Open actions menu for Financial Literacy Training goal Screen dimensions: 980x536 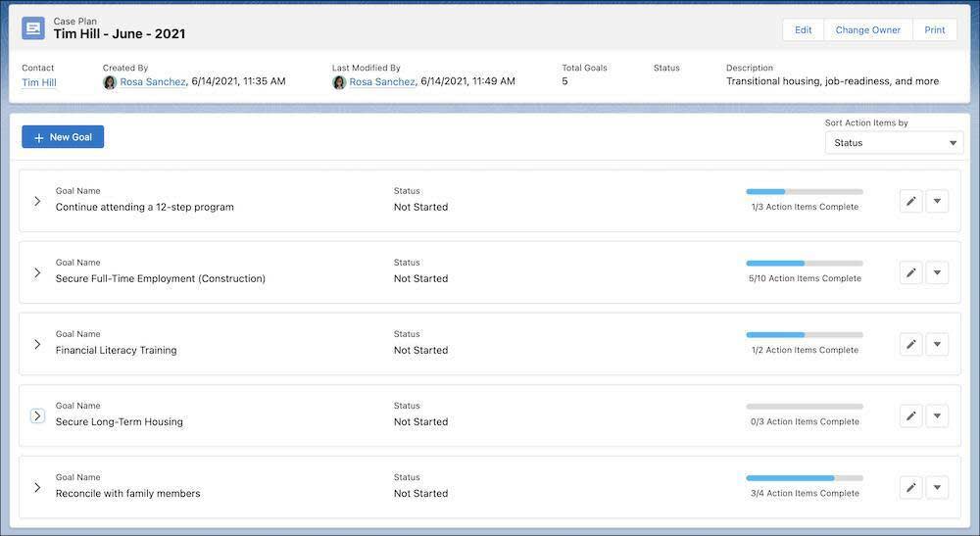(937, 344)
